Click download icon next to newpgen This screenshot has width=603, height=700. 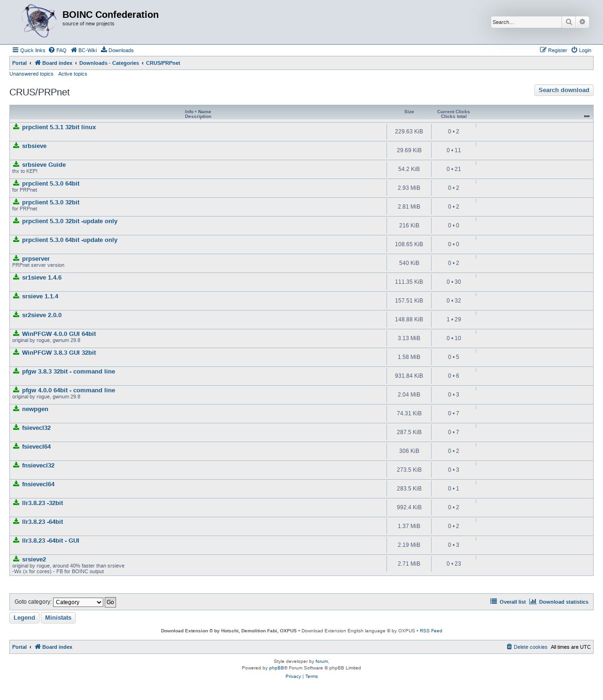pos(16,409)
